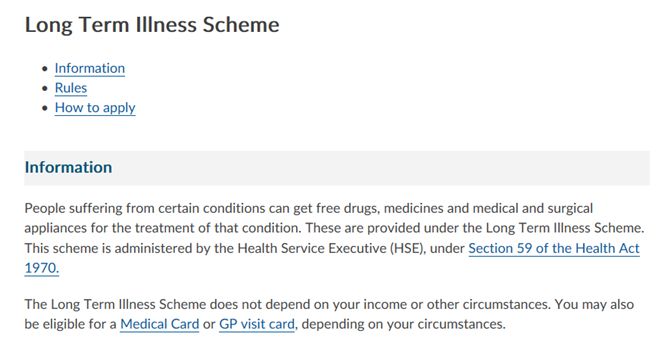This screenshot has width=670, height=361.
Task: Open the How to apply link
Action: [x=95, y=108]
